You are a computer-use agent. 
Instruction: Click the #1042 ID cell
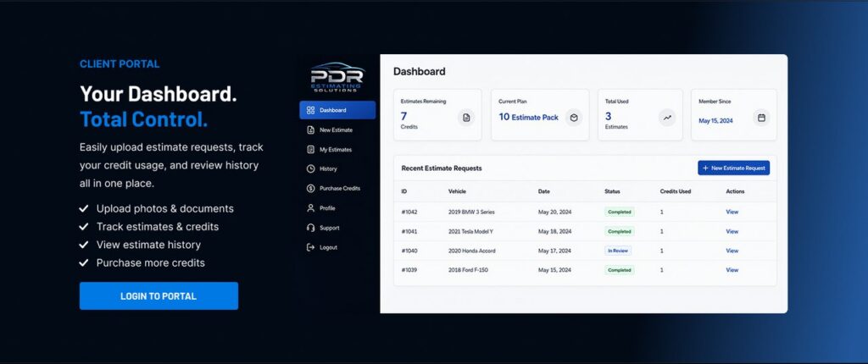coord(409,212)
